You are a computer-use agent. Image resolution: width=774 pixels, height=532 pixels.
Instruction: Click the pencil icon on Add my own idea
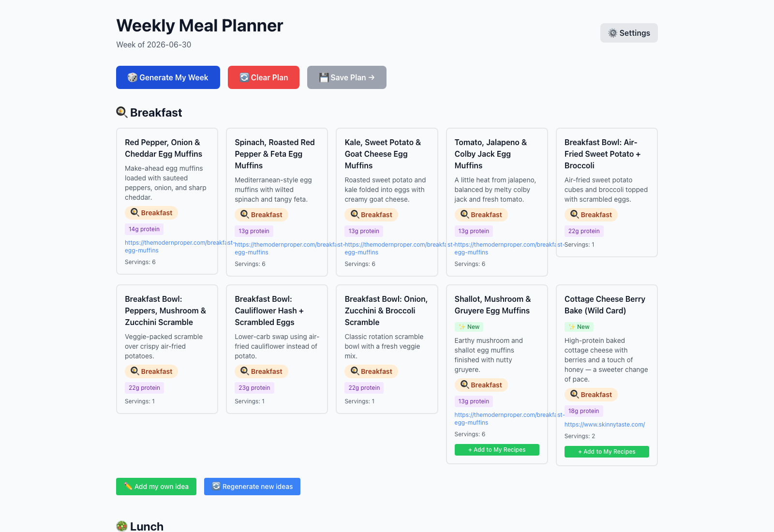pyautogui.click(x=128, y=486)
